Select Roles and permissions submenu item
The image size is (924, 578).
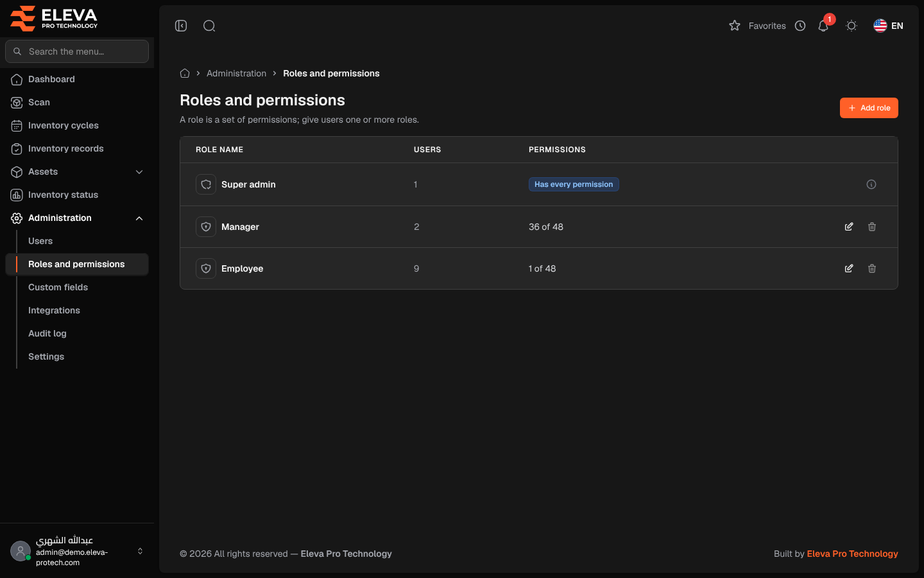point(77,264)
